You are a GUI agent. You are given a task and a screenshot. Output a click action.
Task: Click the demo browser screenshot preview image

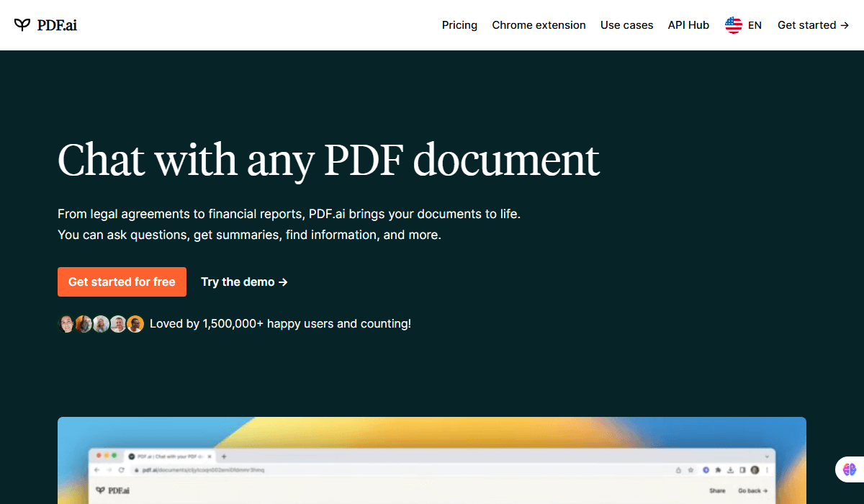[432, 460]
